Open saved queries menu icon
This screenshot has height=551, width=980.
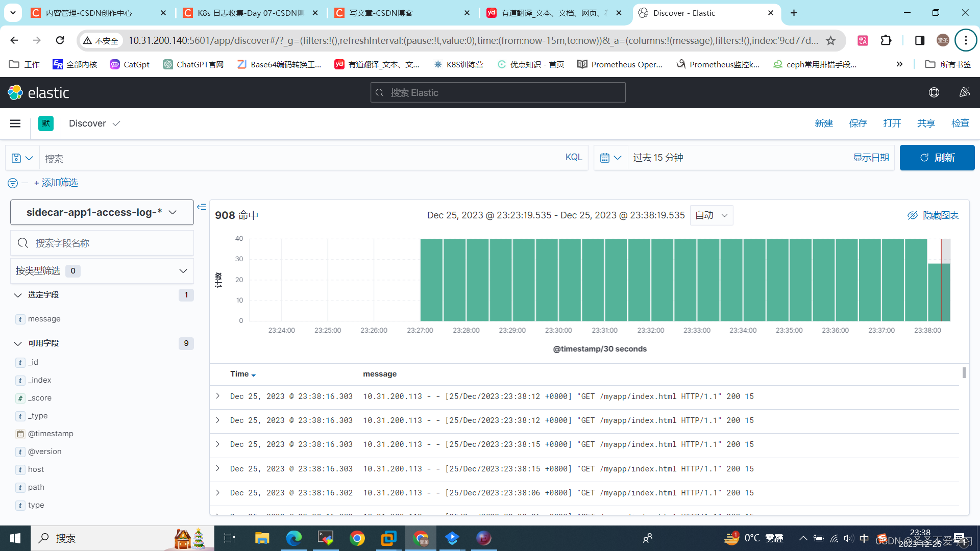tap(22, 158)
